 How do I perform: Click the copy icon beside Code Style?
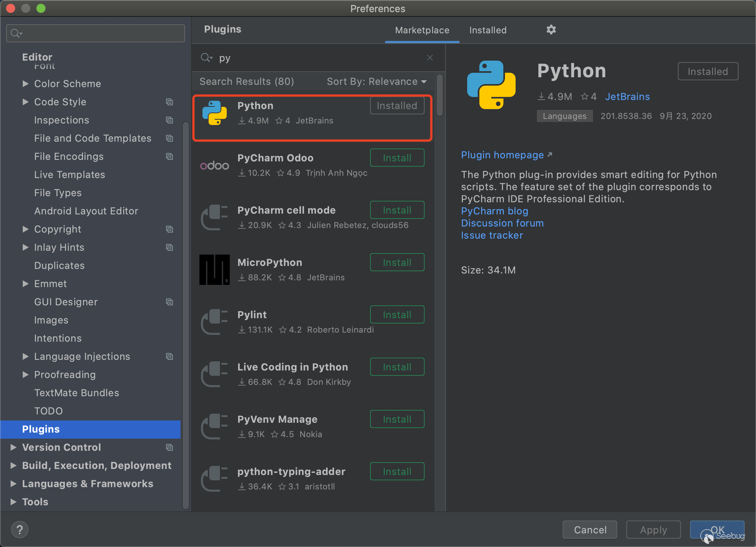(x=169, y=102)
